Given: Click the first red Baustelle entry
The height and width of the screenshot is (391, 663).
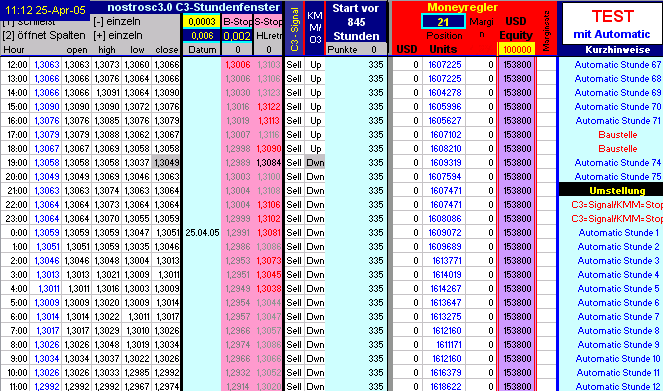Looking at the screenshot, I should (x=617, y=134).
